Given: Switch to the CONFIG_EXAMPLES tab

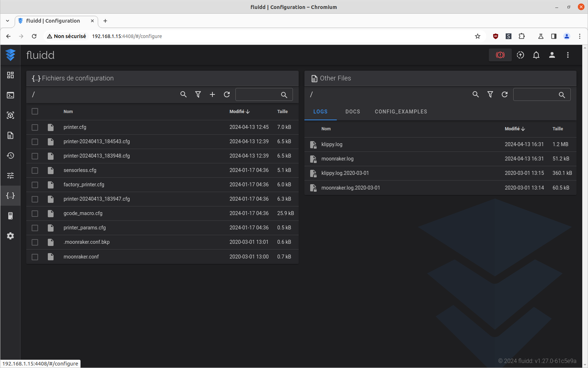Looking at the screenshot, I should (x=401, y=112).
